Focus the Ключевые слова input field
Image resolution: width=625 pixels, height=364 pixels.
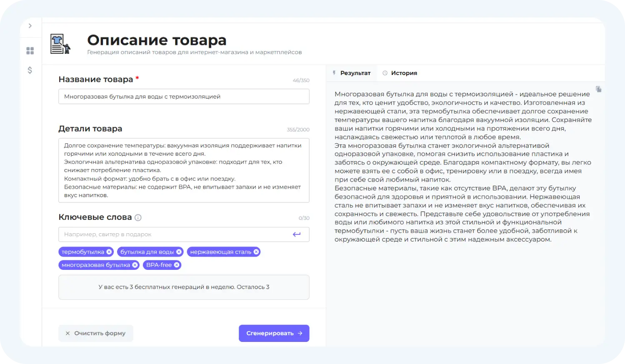[x=184, y=234]
